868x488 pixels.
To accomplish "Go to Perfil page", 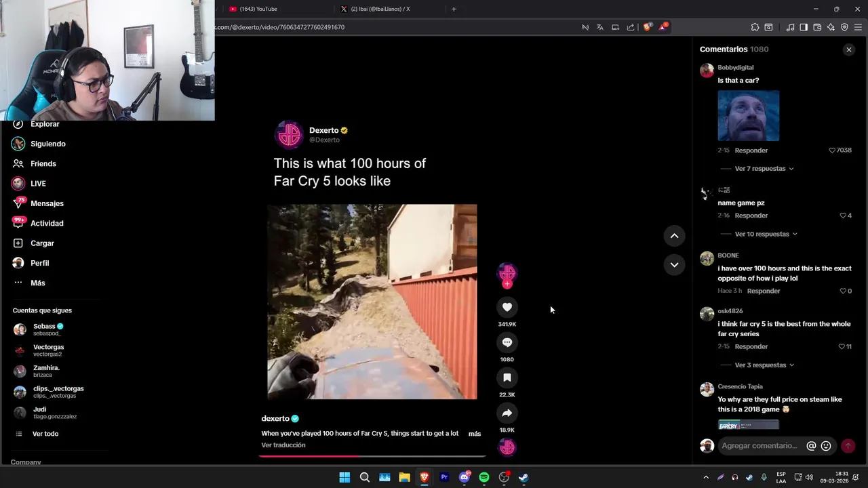I will pos(31,263).
